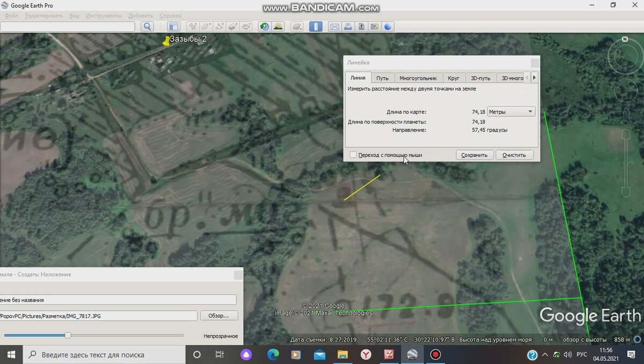Add a polygon with toolbar icon

(206, 26)
